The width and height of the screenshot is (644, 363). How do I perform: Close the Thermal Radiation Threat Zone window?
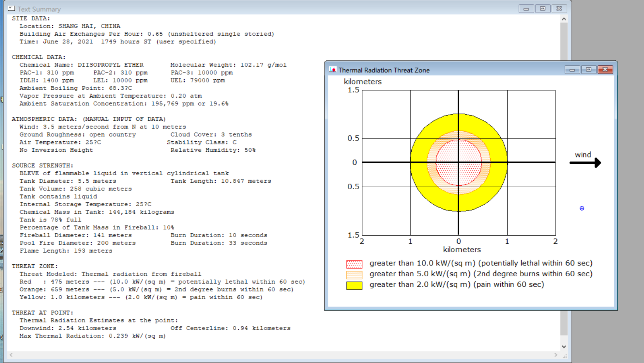click(605, 70)
